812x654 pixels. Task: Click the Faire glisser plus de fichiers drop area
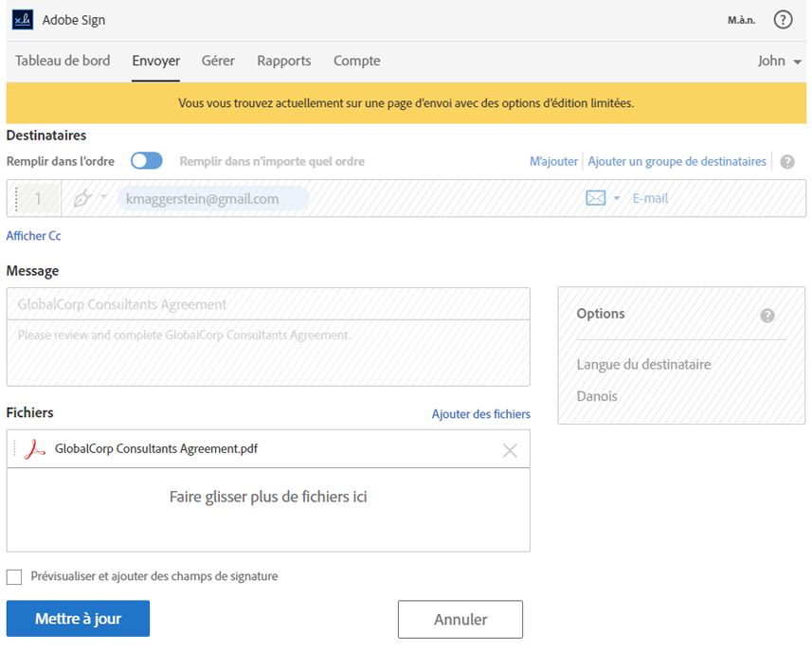coord(268,510)
